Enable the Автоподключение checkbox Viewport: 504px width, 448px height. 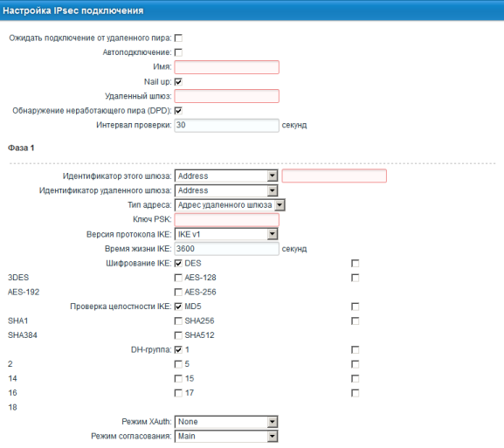pos(178,52)
